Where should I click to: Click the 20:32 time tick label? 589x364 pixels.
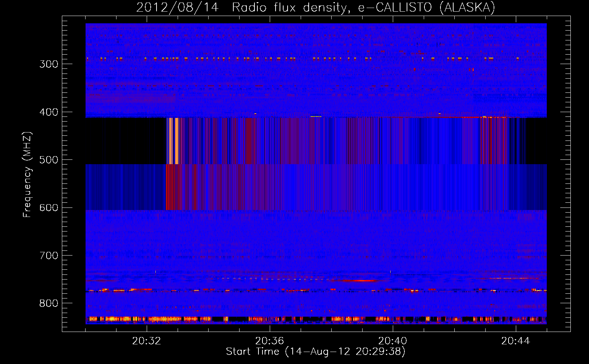pos(147,341)
